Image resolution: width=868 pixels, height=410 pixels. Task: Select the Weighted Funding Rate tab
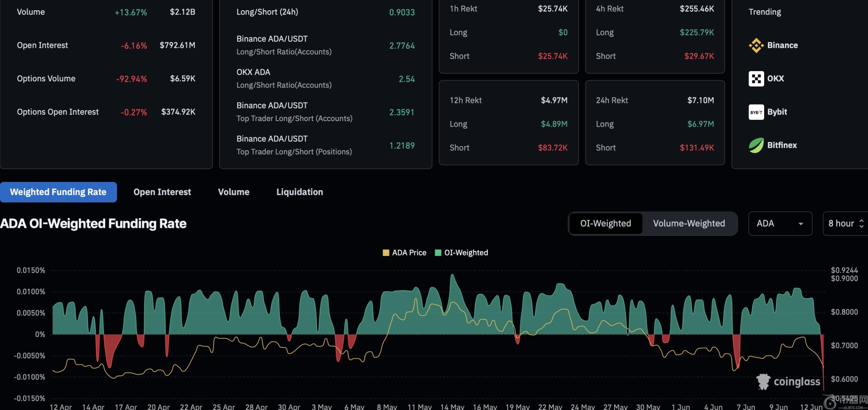click(x=58, y=192)
